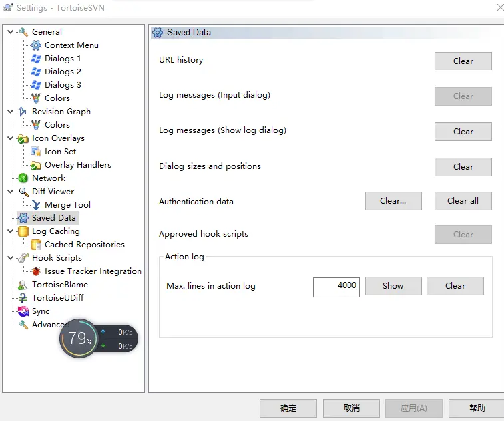504x421 pixels.
Task: Click the Diff Viewer magnifier icon
Action: point(23,192)
